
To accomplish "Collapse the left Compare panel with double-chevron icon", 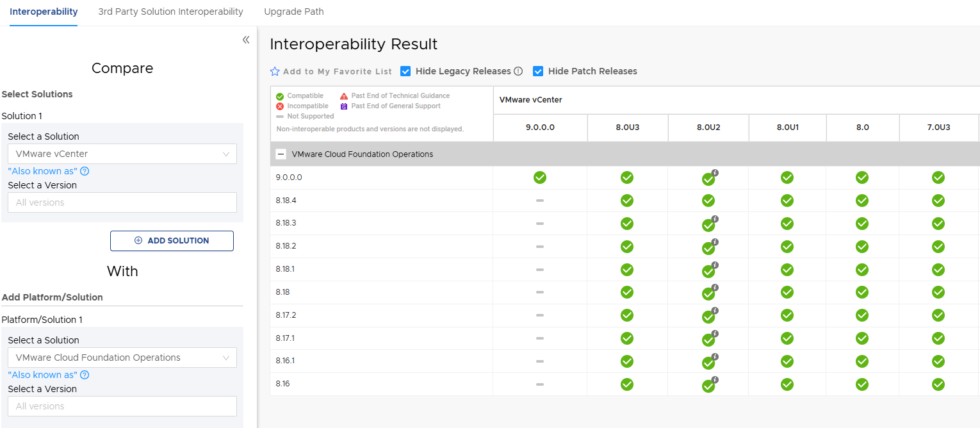I will tap(246, 40).
